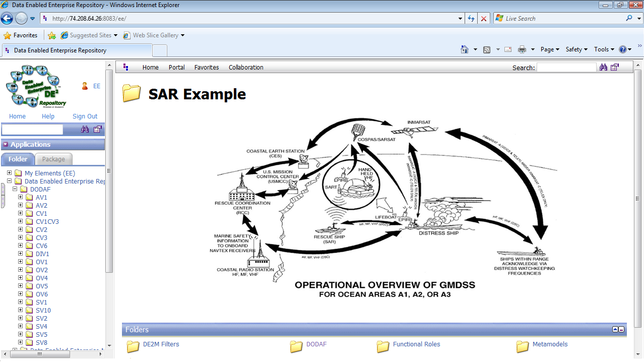Expand the DIV1 folder node
Screen dimensions: 644x362
(21, 254)
